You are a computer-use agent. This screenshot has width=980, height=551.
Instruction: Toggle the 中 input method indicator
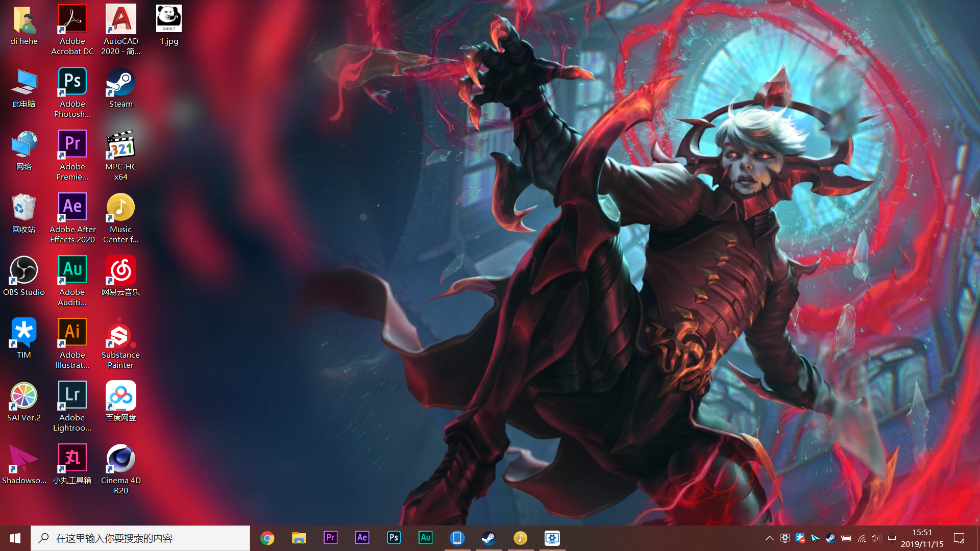892,538
